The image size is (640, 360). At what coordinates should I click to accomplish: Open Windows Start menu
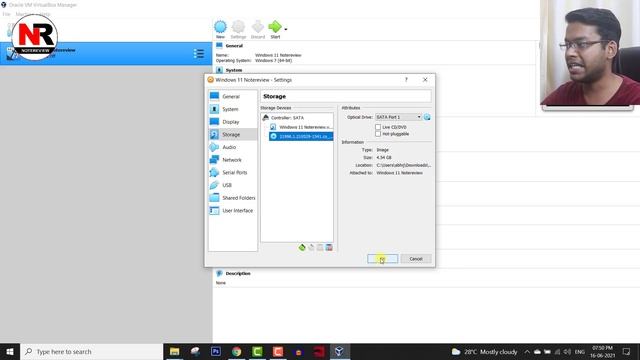10,351
